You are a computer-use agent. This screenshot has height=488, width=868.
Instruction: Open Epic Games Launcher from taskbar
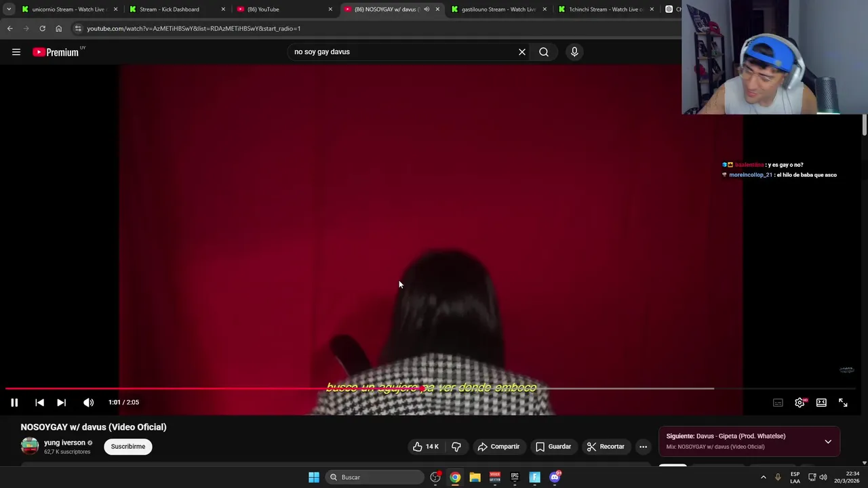click(x=515, y=477)
